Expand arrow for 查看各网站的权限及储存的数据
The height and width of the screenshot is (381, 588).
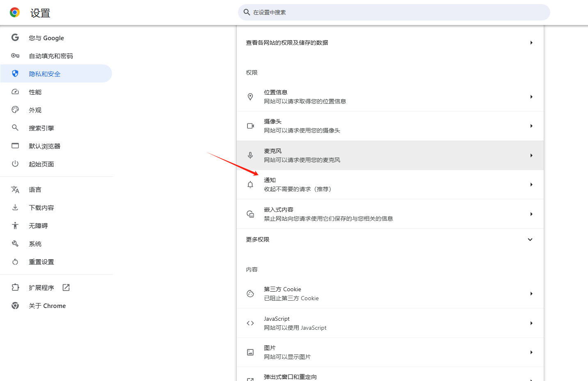(531, 43)
